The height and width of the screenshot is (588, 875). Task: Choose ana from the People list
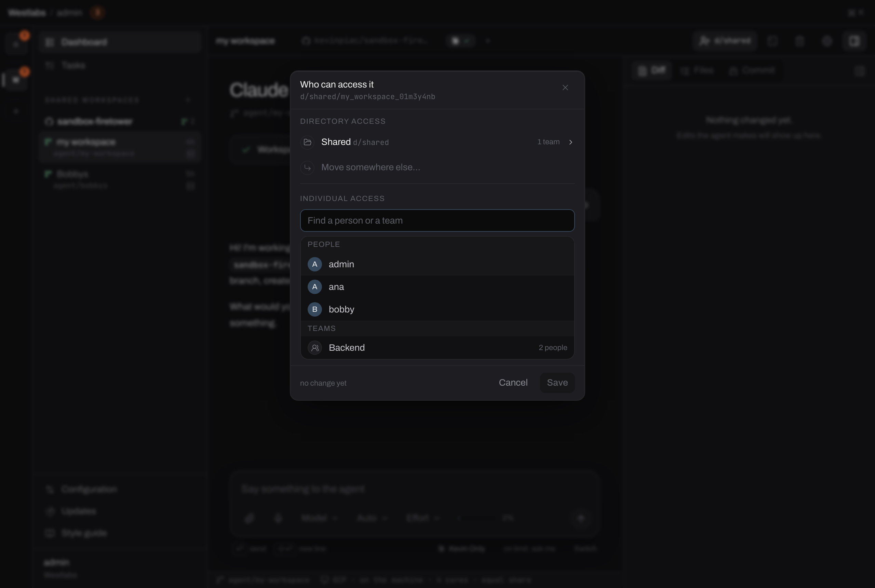[x=437, y=287]
